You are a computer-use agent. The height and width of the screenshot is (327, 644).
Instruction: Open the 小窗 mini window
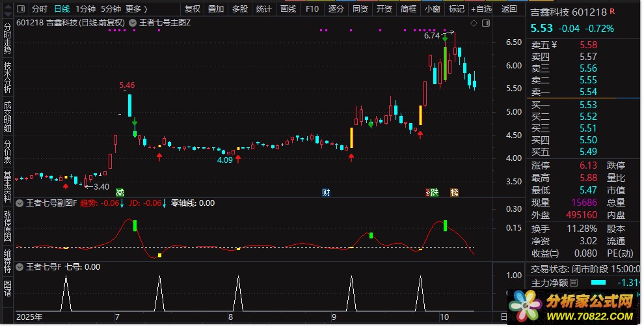tap(433, 8)
